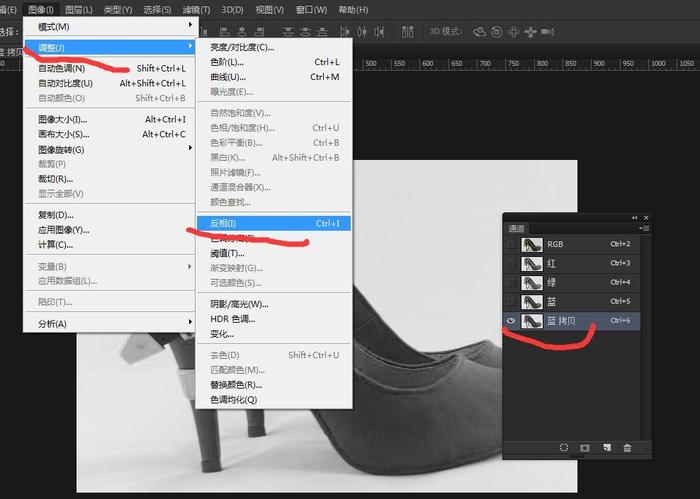Expand the 模式(M) submenu
This screenshot has width=700, height=499.
[x=109, y=26]
